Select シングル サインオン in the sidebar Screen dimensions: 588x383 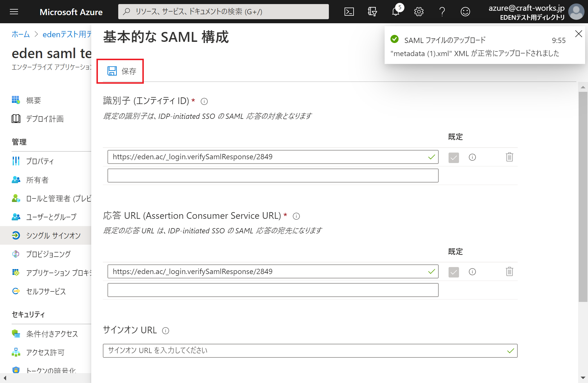pyautogui.click(x=46, y=235)
